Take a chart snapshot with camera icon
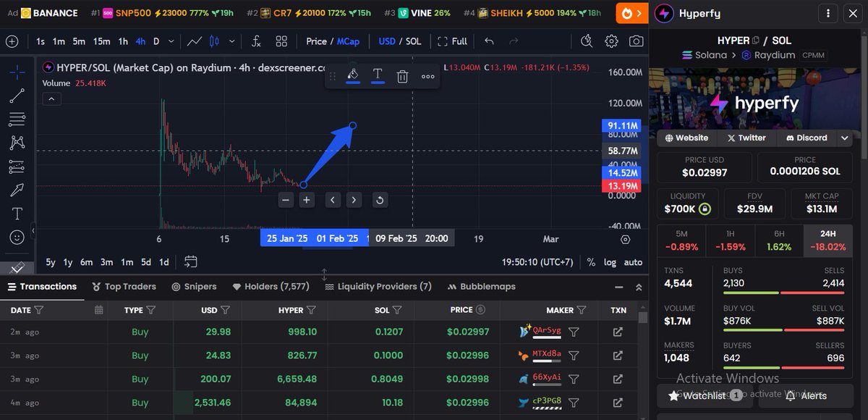The image size is (868, 420). click(x=637, y=41)
